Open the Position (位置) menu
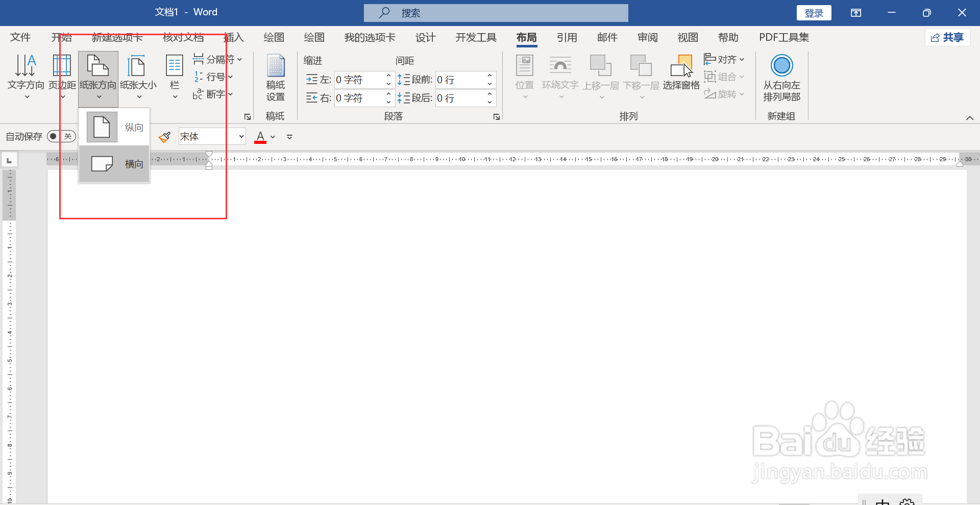Viewport: 980px width, 505px height. (x=525, y=77)
